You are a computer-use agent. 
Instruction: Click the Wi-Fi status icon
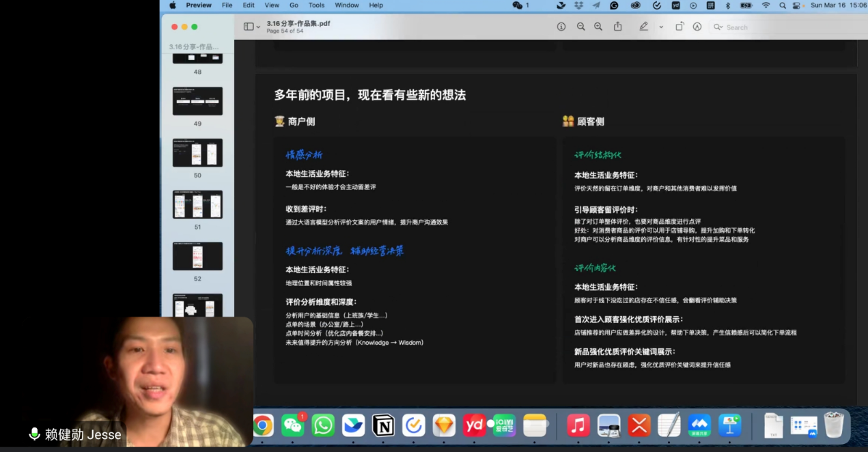tap(766, 5)
